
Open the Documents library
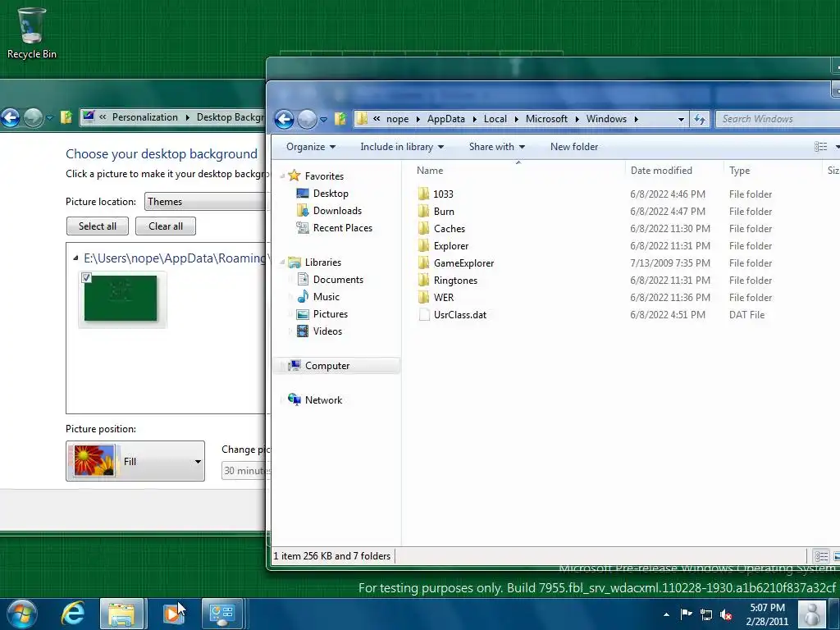pyautogui.click(x=338, y=280)
